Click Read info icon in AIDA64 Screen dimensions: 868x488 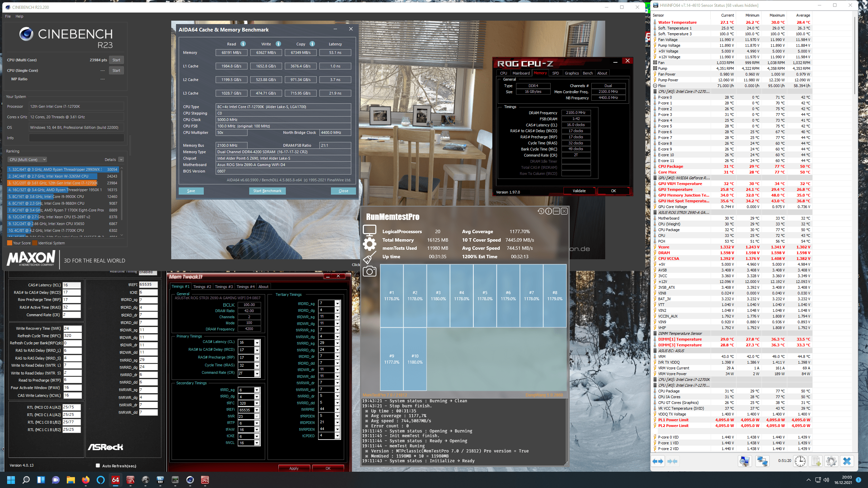tap(243, 44)
